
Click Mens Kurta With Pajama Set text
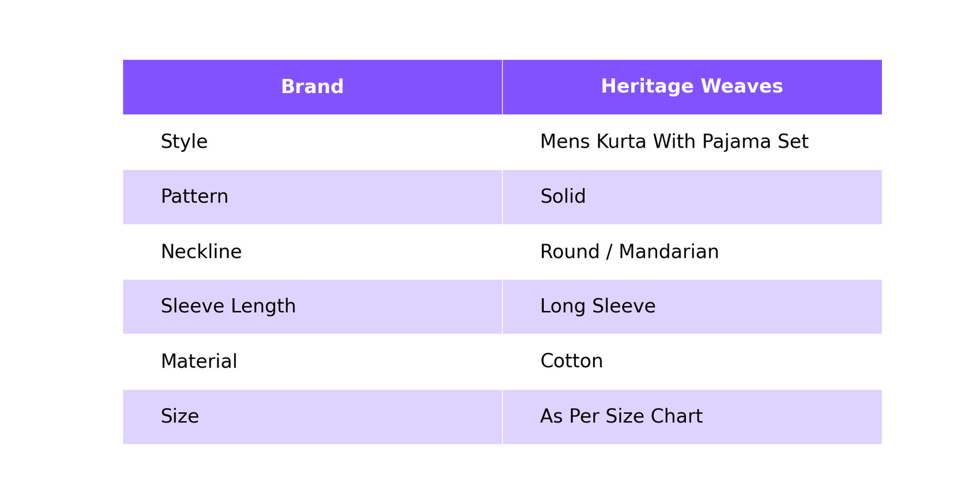coord(674,142)
